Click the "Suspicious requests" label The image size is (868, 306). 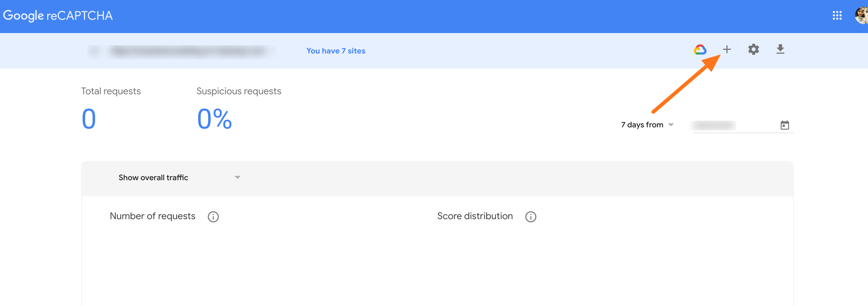pyautogui.click(x=238, y=91)
